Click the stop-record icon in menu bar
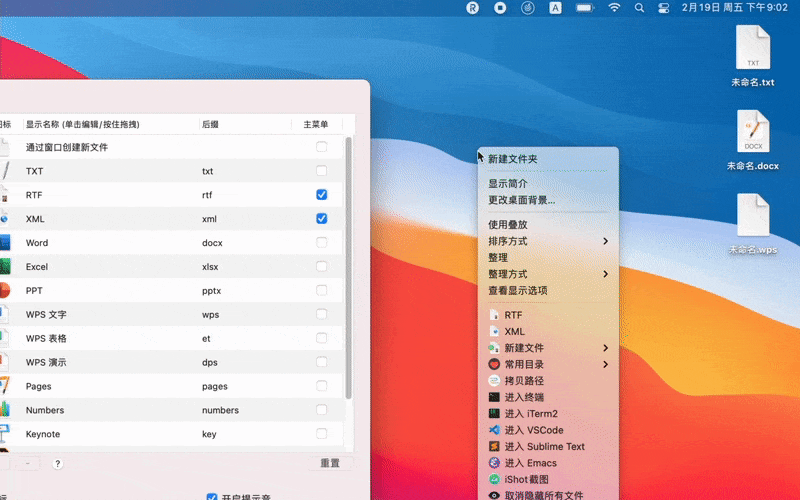Viewport: 800px width, 500px height. [x=500, y=8]
